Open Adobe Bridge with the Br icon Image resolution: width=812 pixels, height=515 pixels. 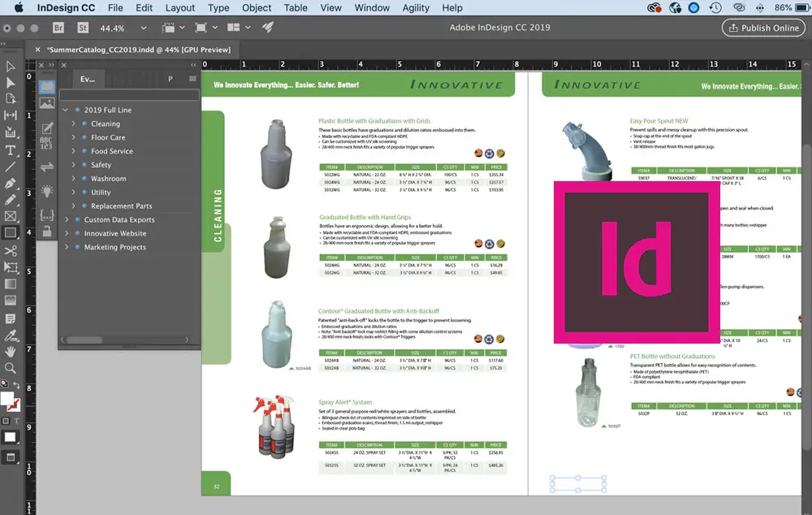pos(59,28)
